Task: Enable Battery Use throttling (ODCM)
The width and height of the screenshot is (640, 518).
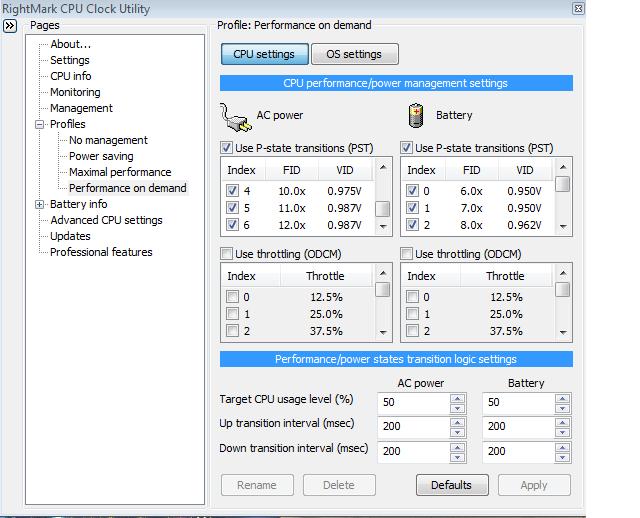Action: coord(406,253)
